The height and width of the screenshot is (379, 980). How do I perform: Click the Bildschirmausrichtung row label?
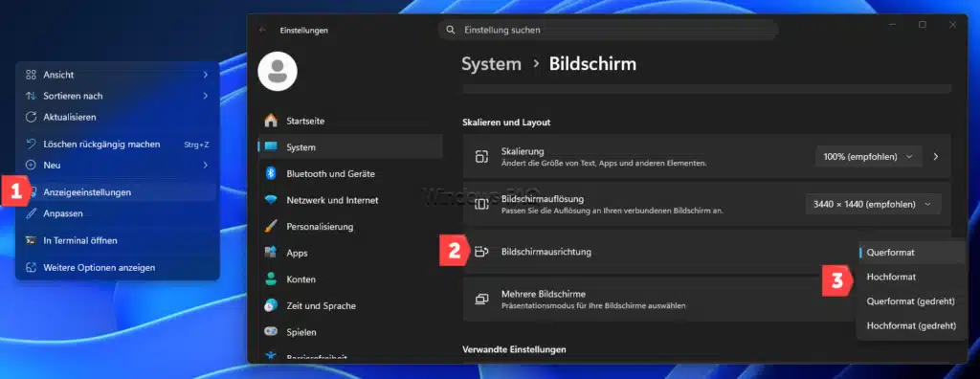click(546, 252)
